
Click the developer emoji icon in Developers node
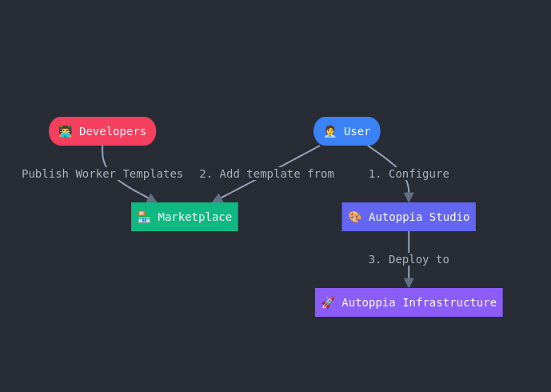point(66,131)
